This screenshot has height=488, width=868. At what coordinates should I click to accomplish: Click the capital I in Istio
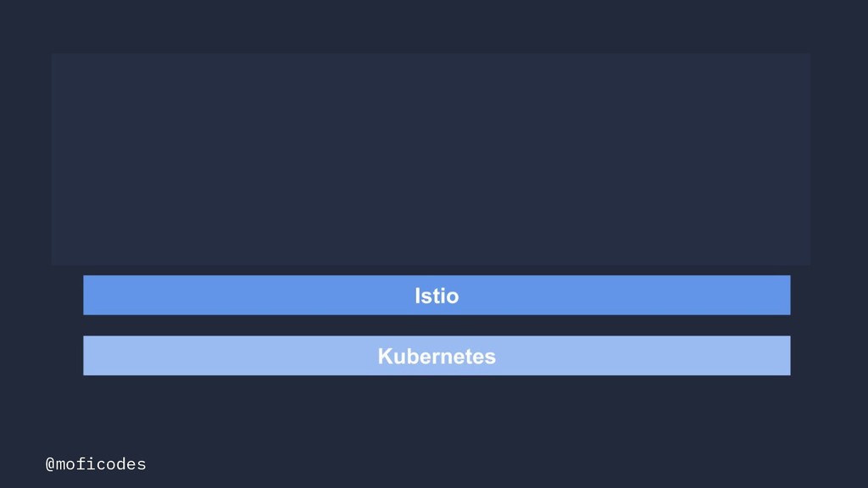click(417, 296)
